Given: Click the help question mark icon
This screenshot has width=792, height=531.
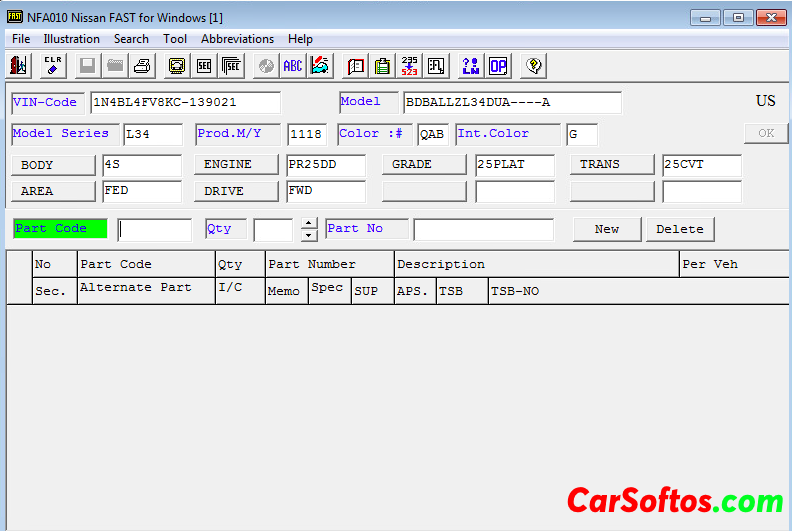Looking at the screenshot, I should [533, 66].
